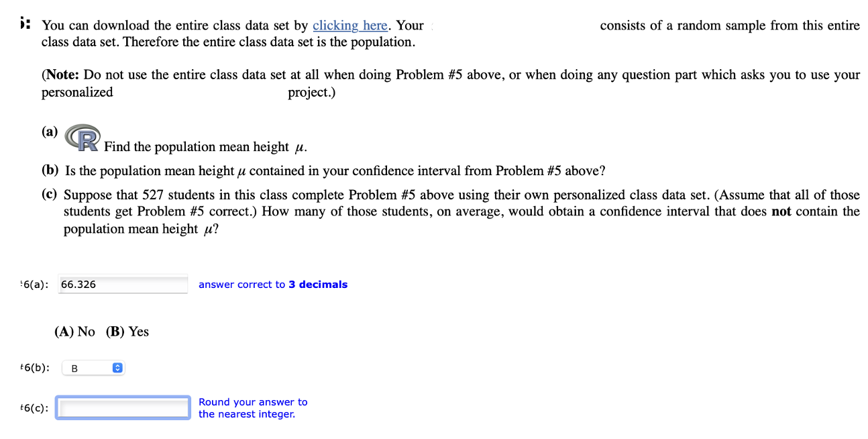Click the bold '(b)' part label
The image size is (868, 439).
(x=50, y=170)
